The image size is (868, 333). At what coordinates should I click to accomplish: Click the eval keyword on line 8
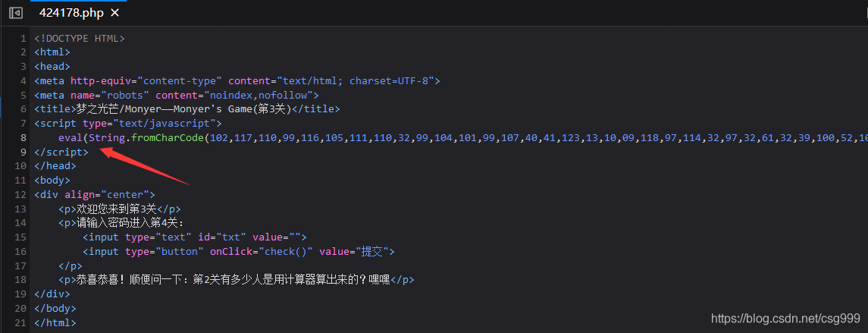point(71,137)
